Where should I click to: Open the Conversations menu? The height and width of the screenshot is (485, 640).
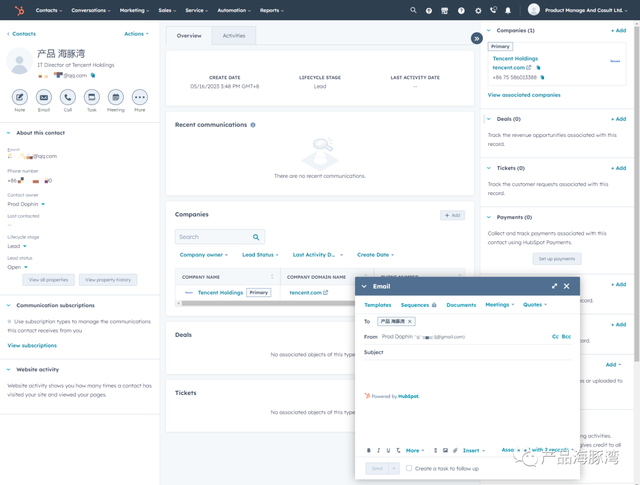pyautogui.click(x=91, y=10)
